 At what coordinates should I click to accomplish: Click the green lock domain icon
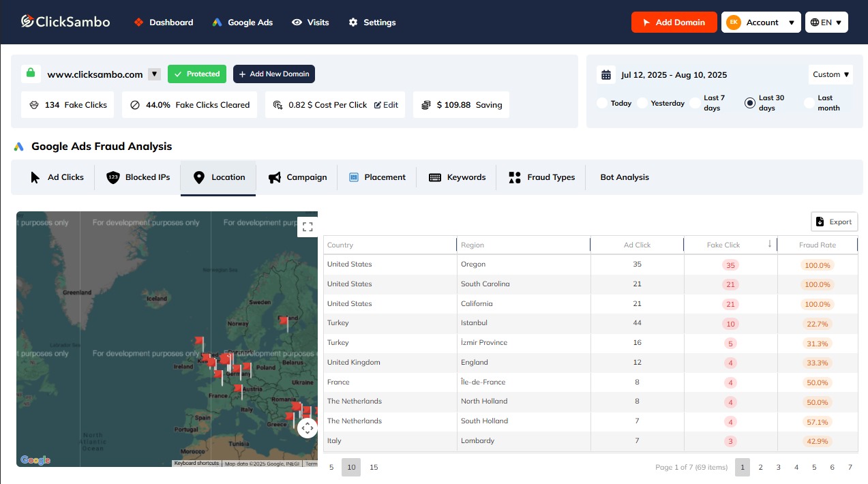pyautogui.click(x=30, y=74)
